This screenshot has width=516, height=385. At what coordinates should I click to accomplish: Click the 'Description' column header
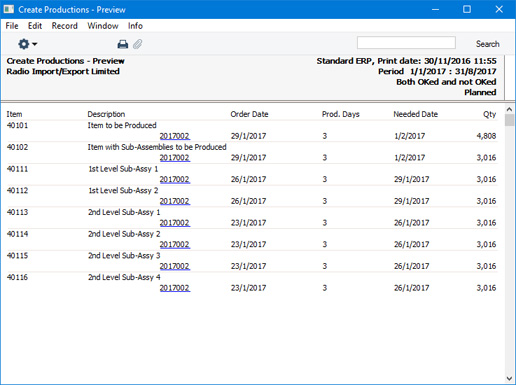click(x=106, y=114)
